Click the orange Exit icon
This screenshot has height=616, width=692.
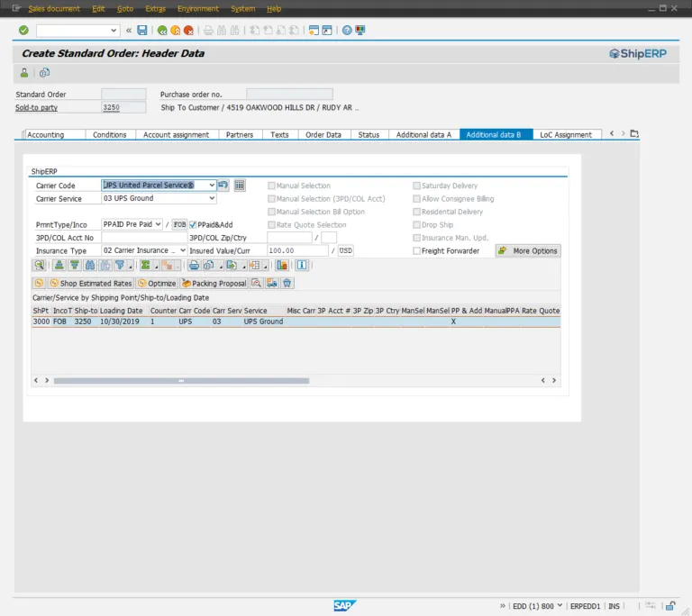pos(175,30)
